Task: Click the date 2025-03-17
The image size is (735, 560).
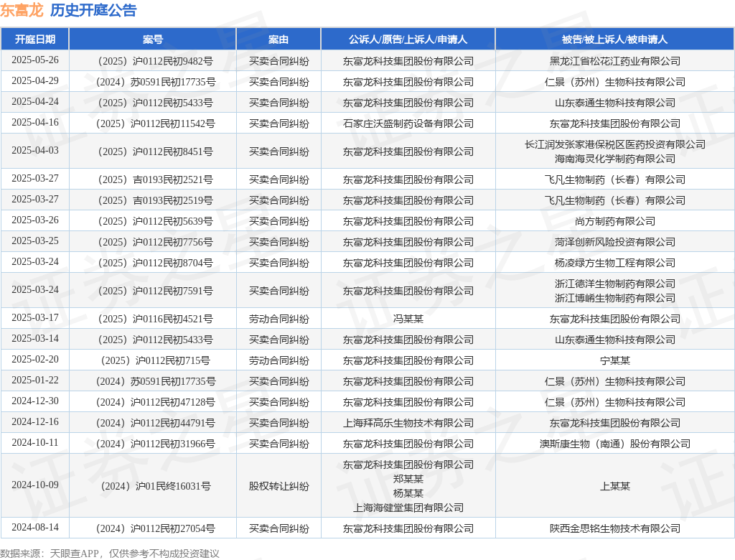Action: [x=35, y=317]
